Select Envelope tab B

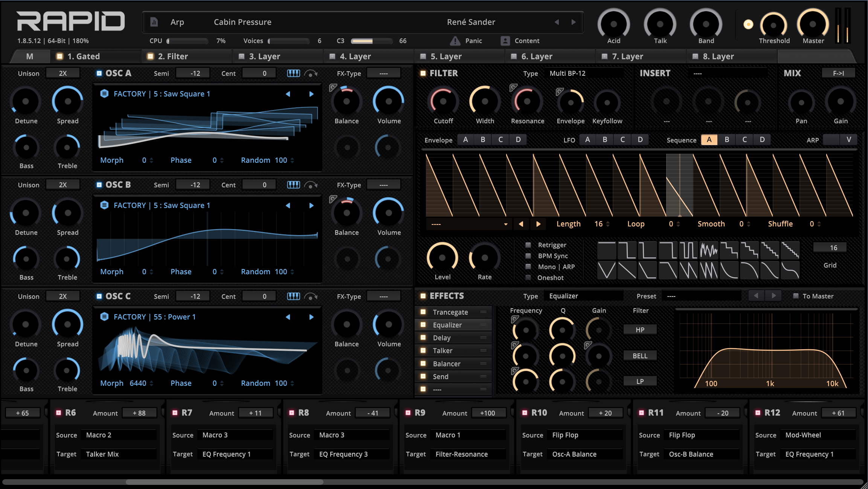[483, 140]
